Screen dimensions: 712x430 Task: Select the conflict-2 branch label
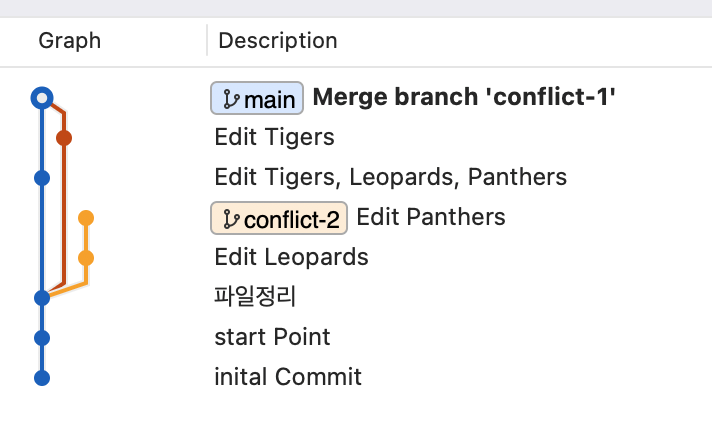pos(279,218)
